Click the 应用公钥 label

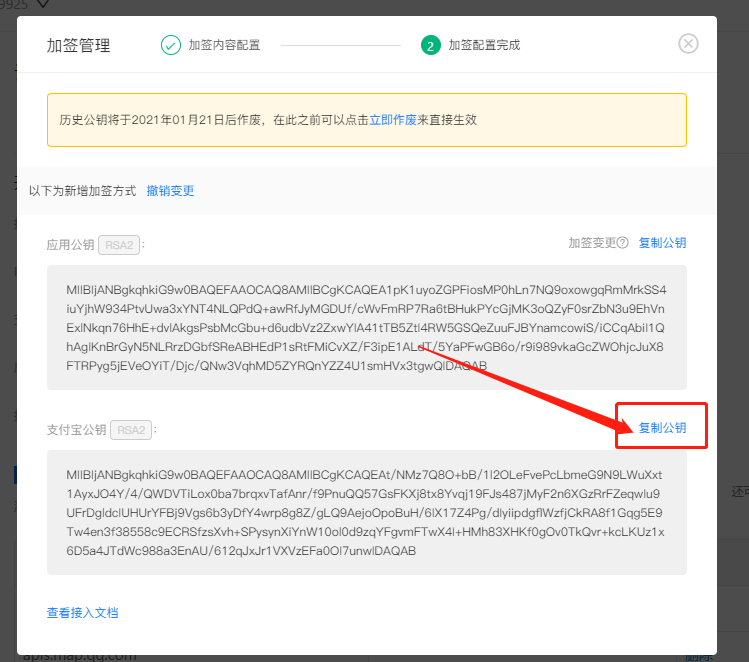(x=70, y=245)
